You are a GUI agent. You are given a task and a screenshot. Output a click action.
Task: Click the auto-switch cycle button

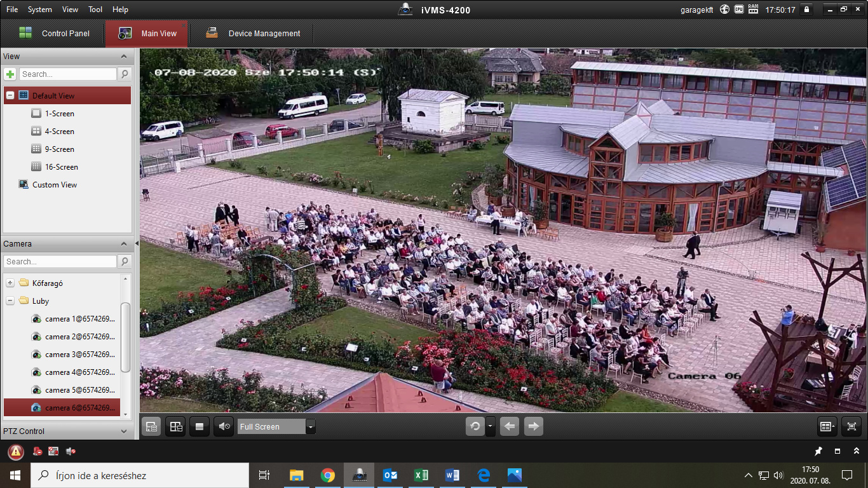(x=475, y=426)
